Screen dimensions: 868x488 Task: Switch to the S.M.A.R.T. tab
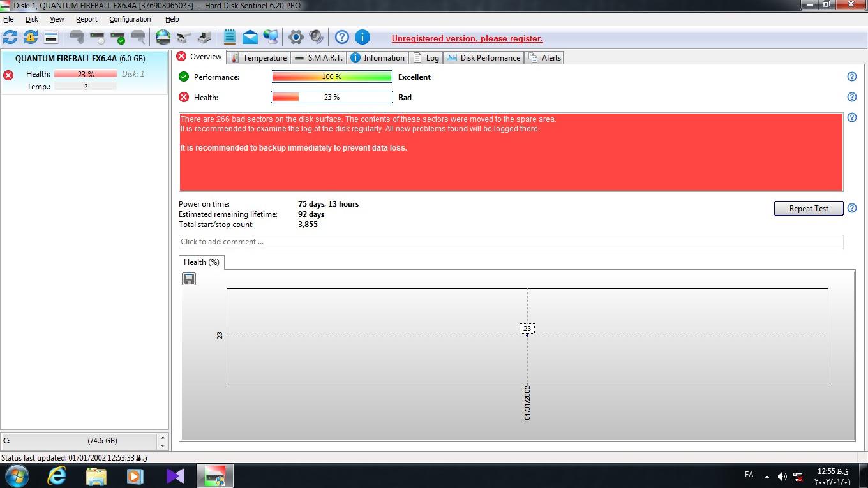pyautogui.click(x=319, y=57)
